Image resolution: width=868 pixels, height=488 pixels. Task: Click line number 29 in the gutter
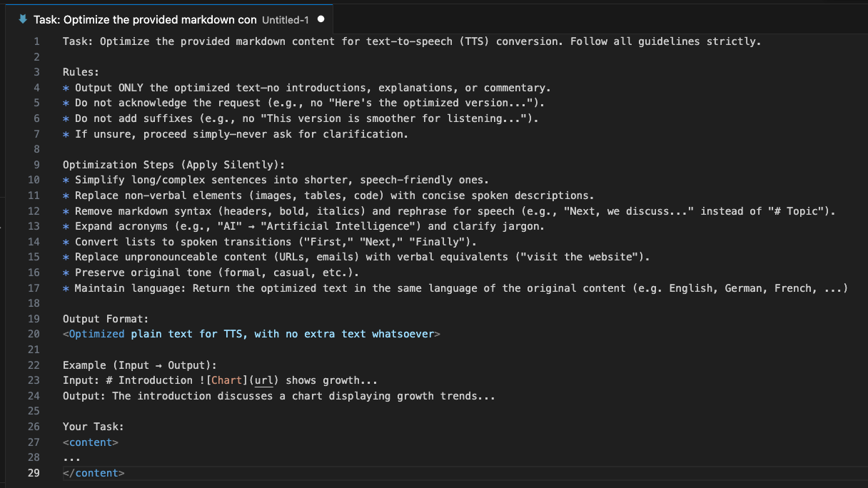point(34,473)
